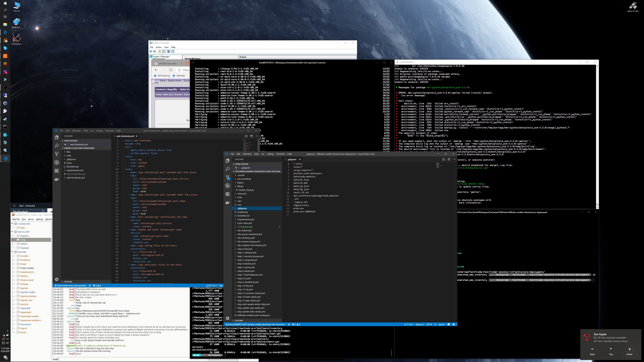Screen dimensions: 644x362
Task: Open Debug view in the tellfinder VS Code window
Action: [x=228, y=186]
